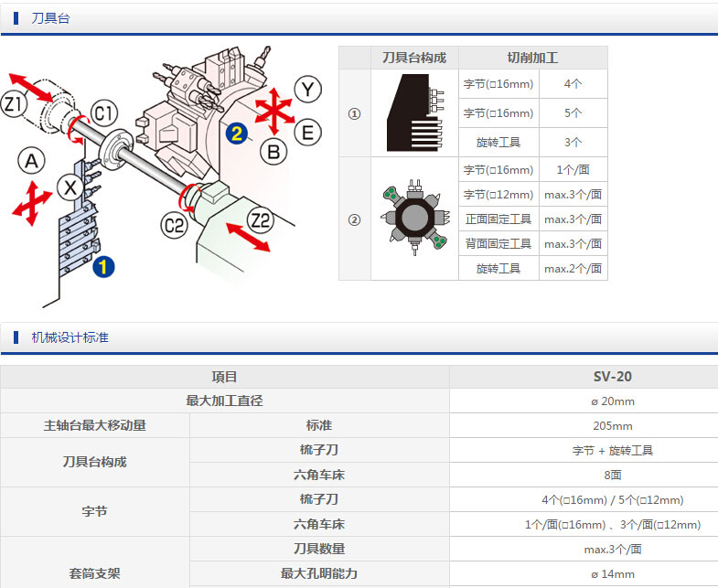The width and height of the screenshot is (718, 588).
Task: Click the E axis circle label
Action: 307,133
